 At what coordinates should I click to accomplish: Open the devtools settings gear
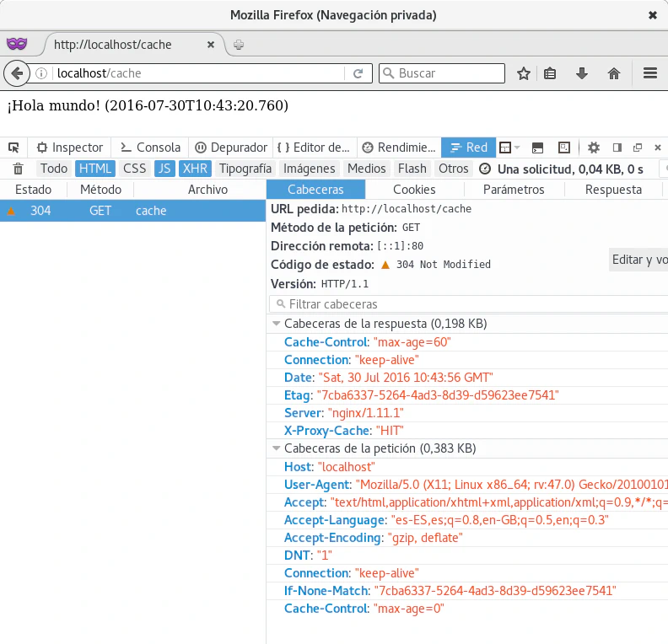(x=594, y=148)
